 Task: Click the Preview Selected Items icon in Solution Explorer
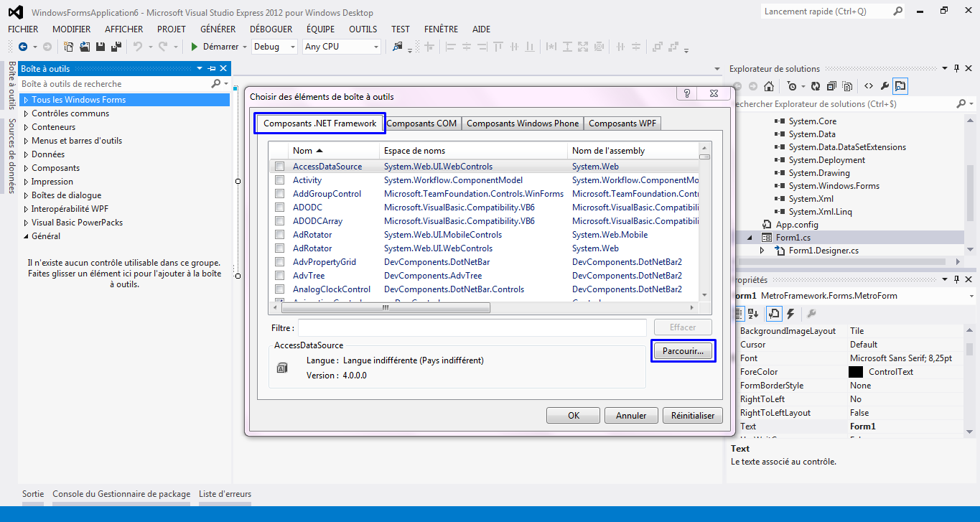(900, 86)
